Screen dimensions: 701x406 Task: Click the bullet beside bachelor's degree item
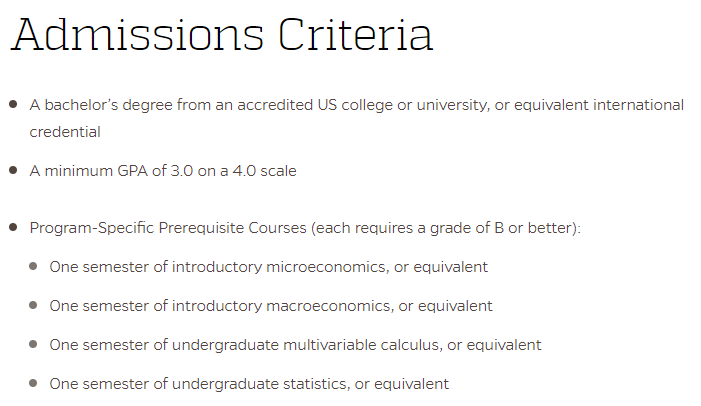coord(13,105)
